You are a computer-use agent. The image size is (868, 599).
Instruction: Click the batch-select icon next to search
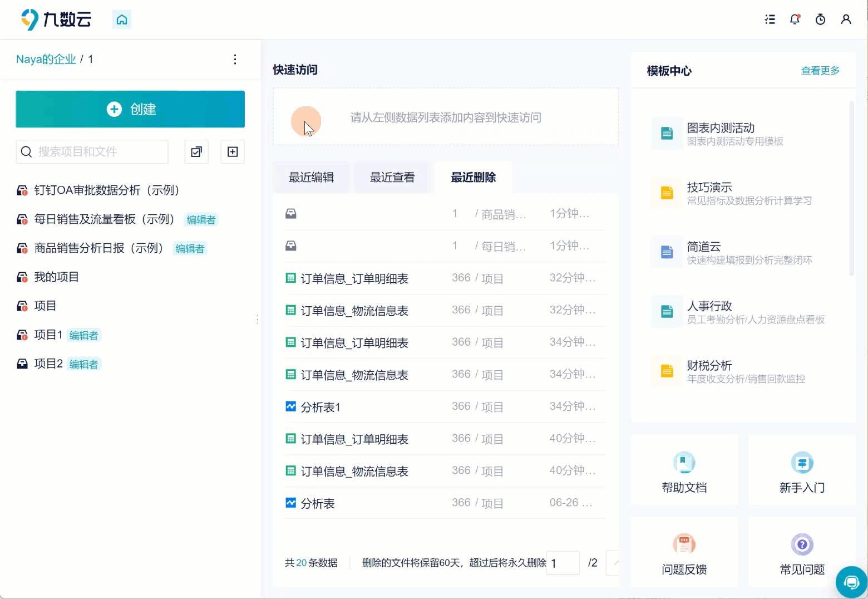point(196,152)
